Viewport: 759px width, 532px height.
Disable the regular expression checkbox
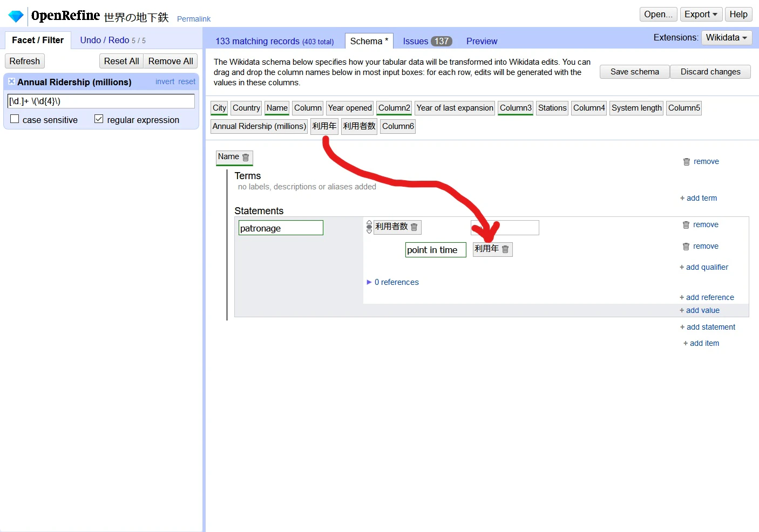coord(99,119)
